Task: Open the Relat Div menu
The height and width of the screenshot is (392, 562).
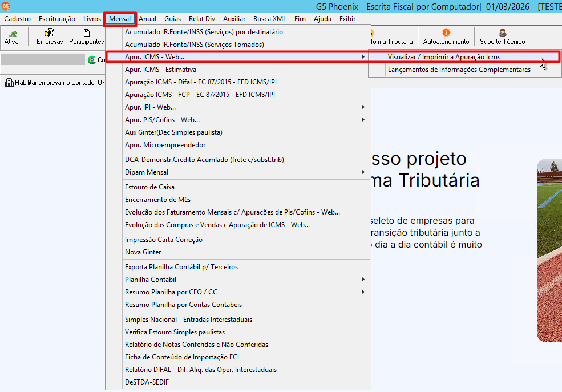Action: pyautogui.click(x=202, y=19)
